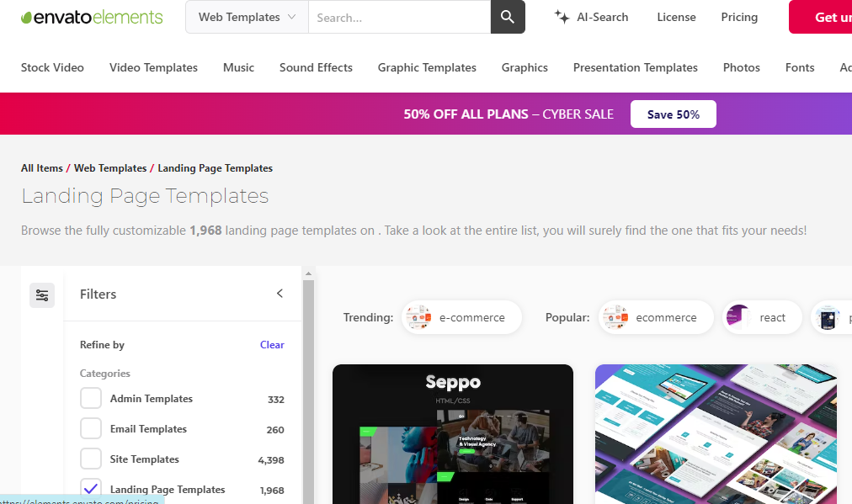Click the filter panel scrollbar up arrow
The width and height of the screenshot is (852, 504).
(308, 273)
